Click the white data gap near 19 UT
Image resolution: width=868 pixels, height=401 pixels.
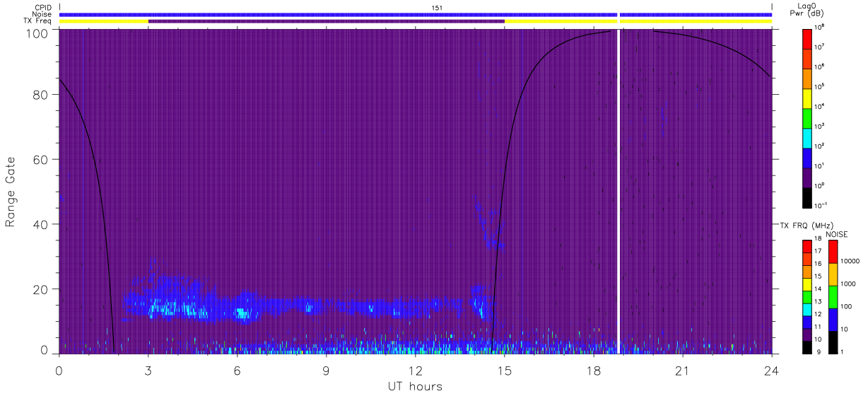tap(618, 191)
